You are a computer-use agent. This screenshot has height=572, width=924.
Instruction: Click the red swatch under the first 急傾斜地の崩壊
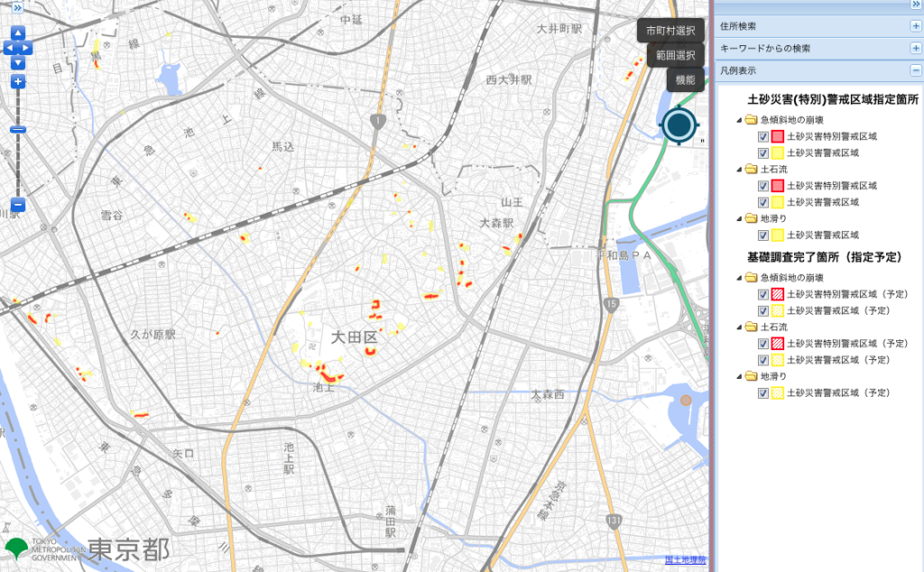click(777, 136)
